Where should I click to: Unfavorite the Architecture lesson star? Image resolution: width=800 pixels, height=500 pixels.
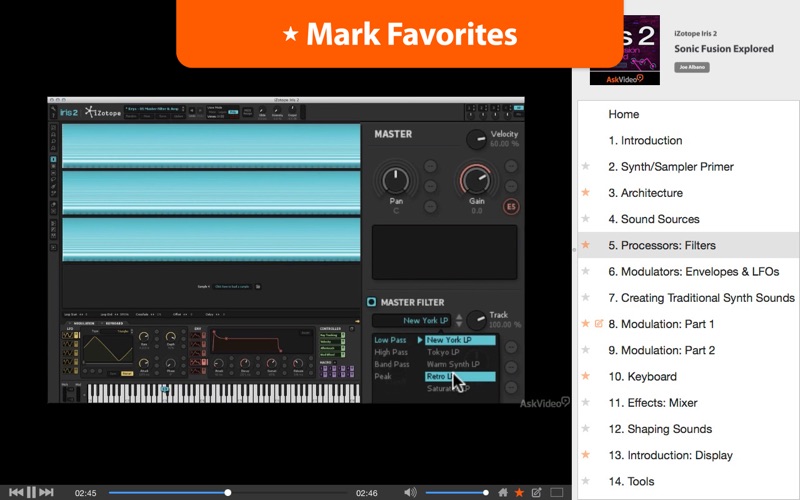click(x=586, y=192)
